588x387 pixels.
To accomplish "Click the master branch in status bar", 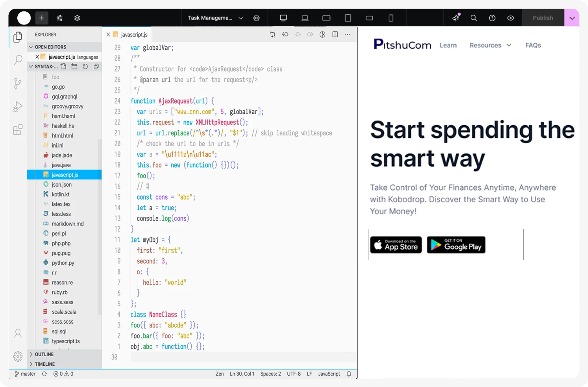I will pos(25,374).
